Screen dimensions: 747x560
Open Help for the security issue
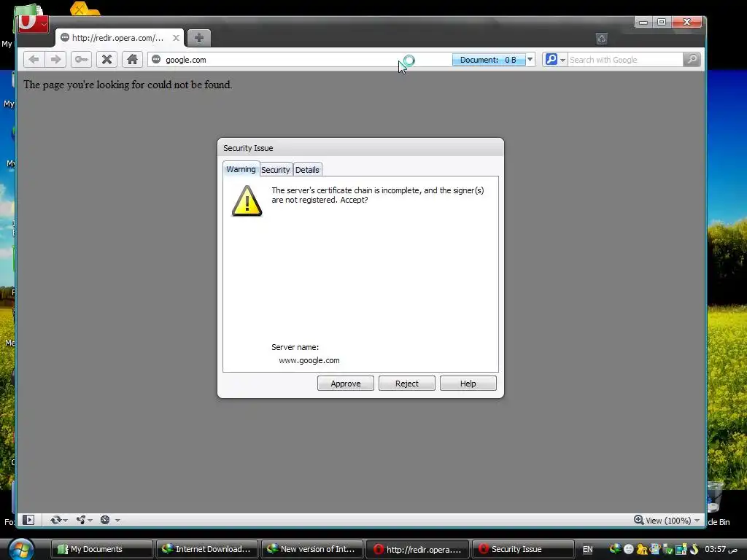pos(468,384)
